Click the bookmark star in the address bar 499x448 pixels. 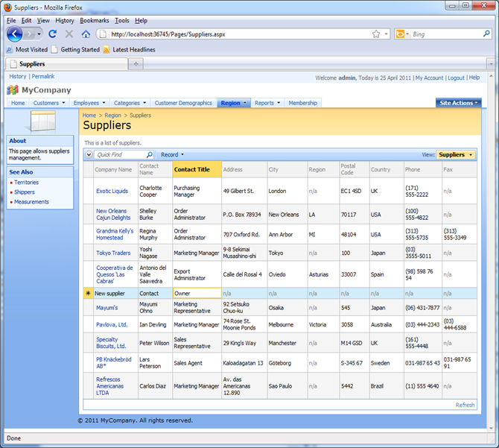(x=376, y=34)
